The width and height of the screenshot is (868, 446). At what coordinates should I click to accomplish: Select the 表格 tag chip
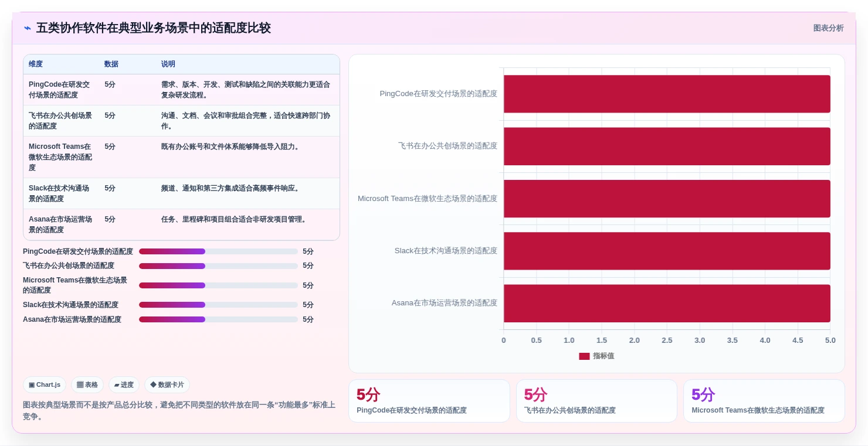pyautogui.click(x=87, y=385)
